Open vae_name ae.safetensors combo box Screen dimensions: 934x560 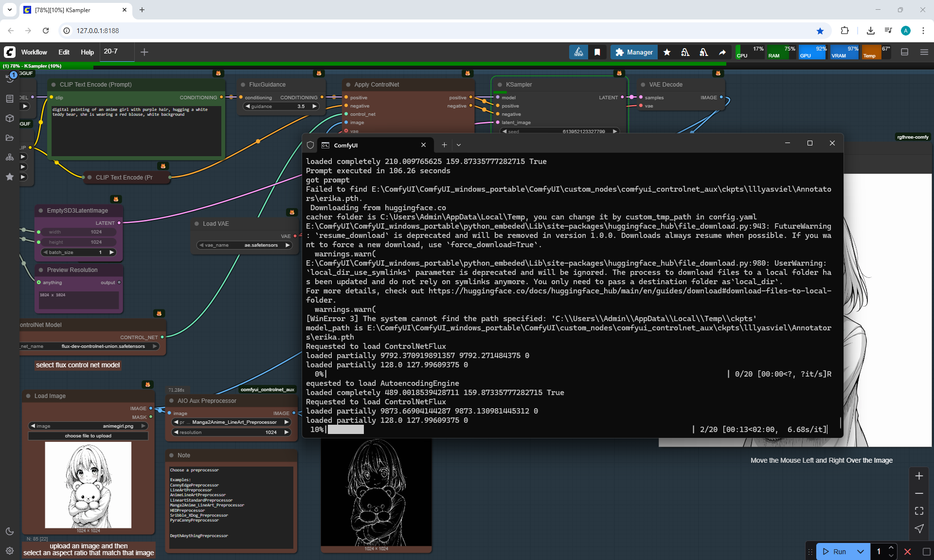coord(245,245)
